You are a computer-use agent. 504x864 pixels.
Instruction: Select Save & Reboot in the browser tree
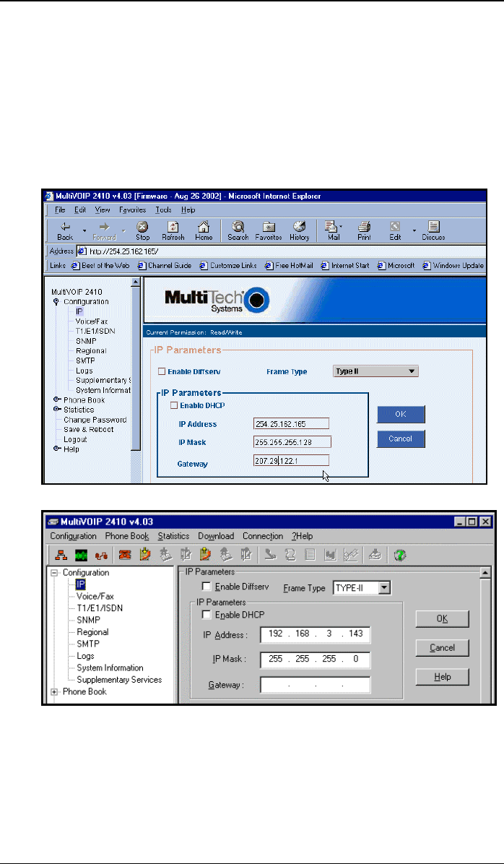coord(88,430)
